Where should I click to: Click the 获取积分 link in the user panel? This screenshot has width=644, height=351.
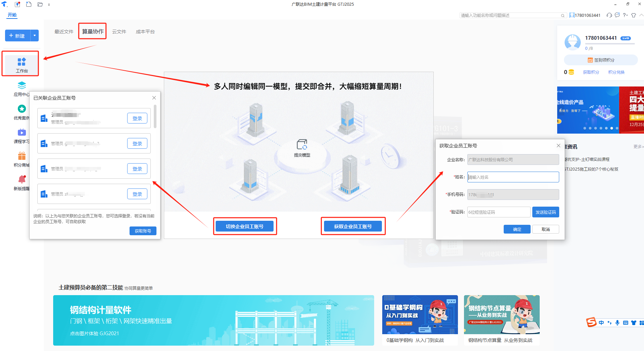pyautogui.click(x=591, y=72)
